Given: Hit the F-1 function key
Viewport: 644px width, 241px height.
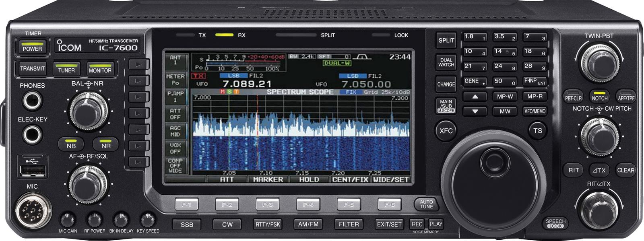Looking at the screenshot, I should 186,204.
